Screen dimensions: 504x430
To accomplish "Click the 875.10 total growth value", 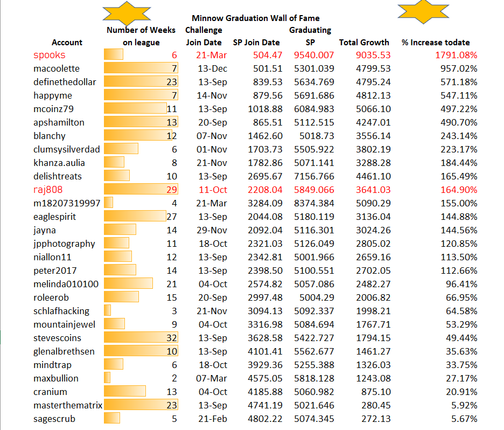I will (x=376, y=392).
